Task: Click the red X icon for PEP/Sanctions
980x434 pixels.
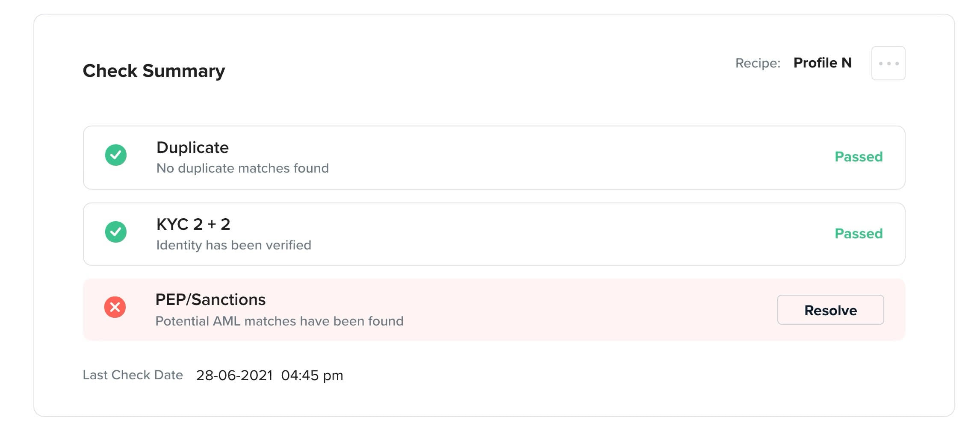Action: coord(115,307)
